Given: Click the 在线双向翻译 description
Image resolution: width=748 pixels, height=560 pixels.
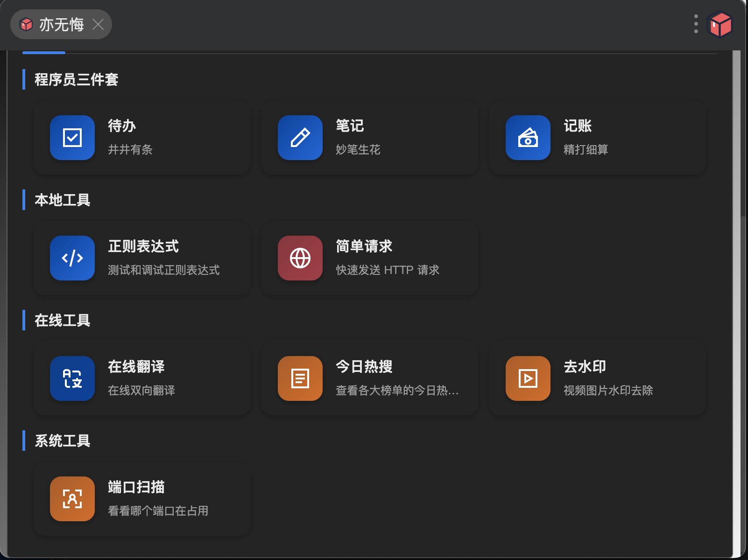Looking at the screenshot, I should [141, 391].
